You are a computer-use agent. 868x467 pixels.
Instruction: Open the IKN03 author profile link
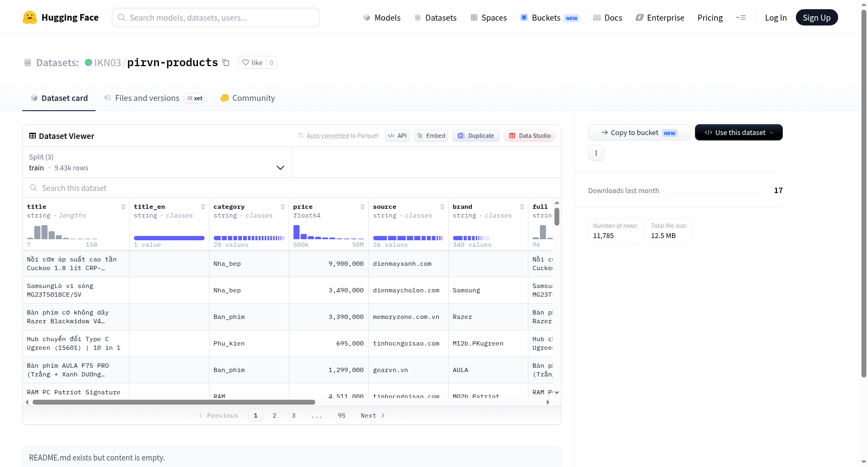(107, 62)
